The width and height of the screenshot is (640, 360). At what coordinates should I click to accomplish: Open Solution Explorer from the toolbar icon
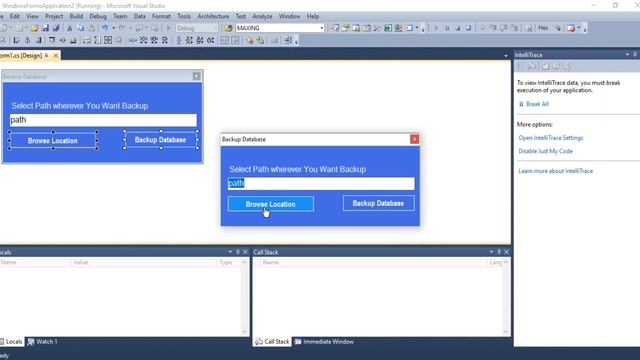pyautogui.click(x=335, y=28)
